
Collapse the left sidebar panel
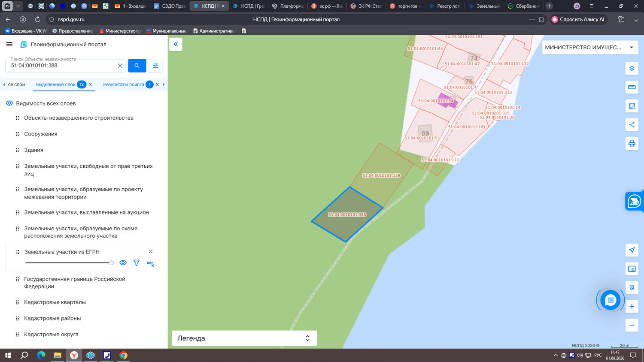pyautogui.click(x=176, y=44)
